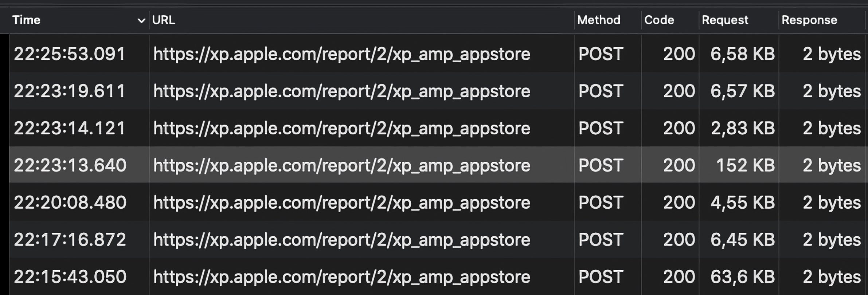868x295 pixels.
Task: Click the 4,55 KB request size cell
Action: 742,202
